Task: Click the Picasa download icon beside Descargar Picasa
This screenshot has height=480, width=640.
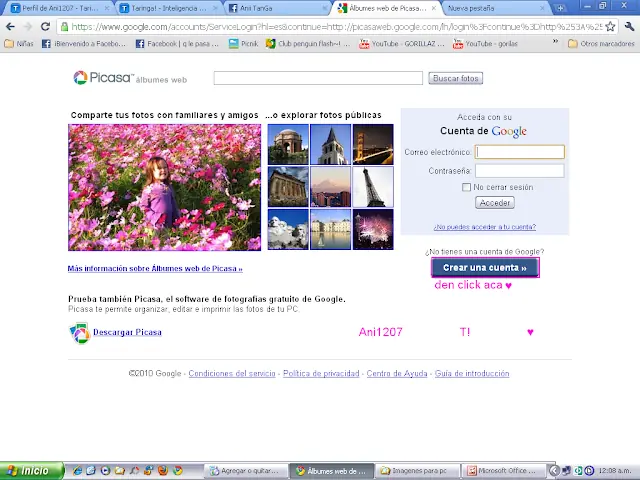Action: tap(79, 333)
